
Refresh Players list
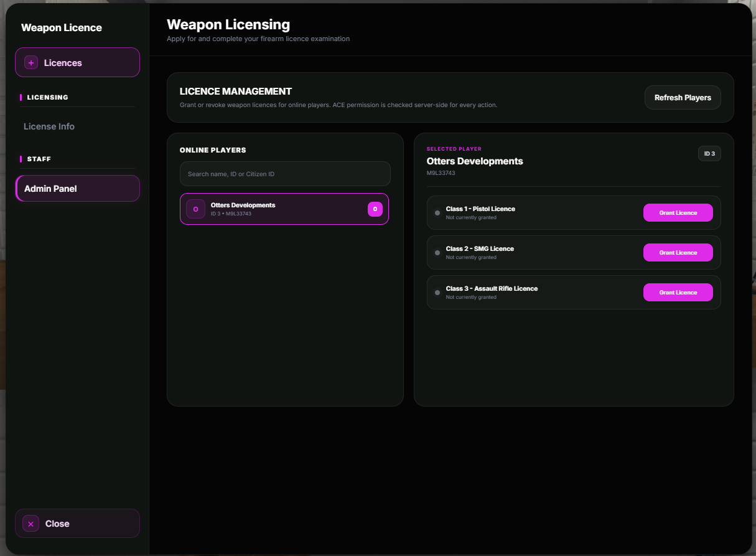click(683, 98)
